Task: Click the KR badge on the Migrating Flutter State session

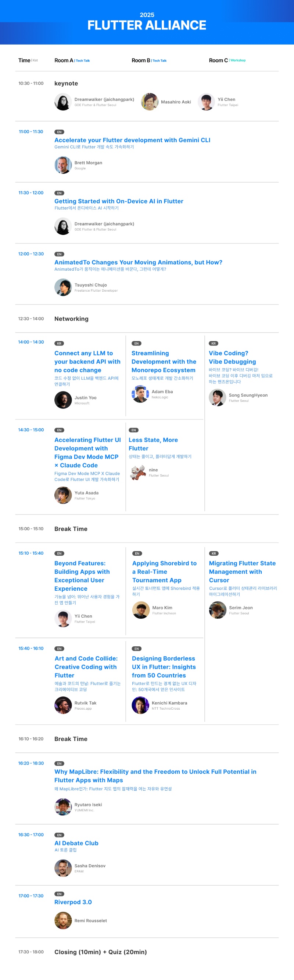Action: [x=214, y=554]
